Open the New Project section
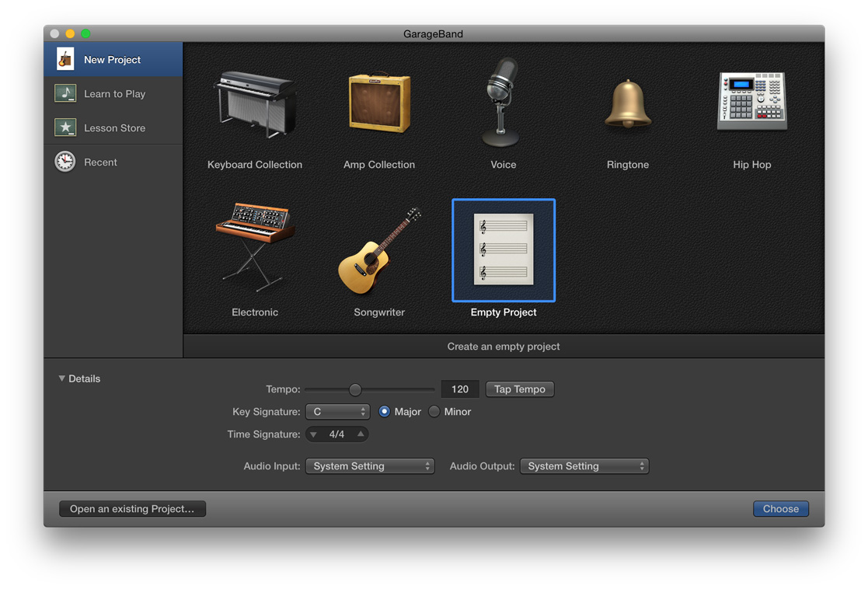 tap(113, 59)
